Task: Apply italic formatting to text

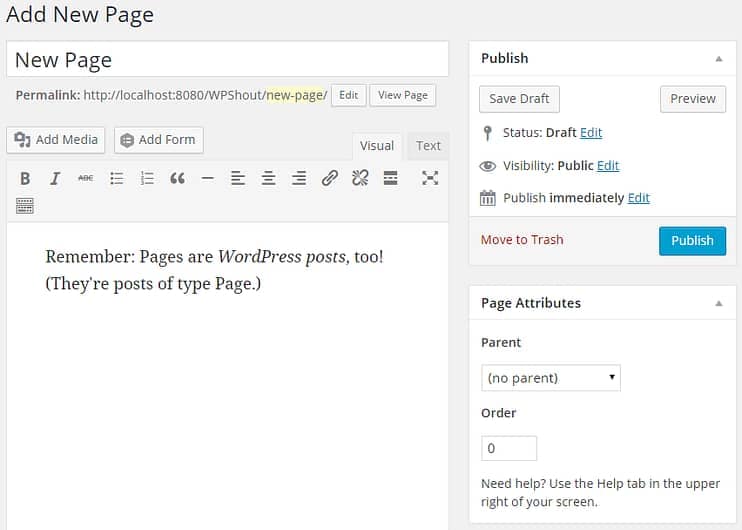Action: point(55,179)
